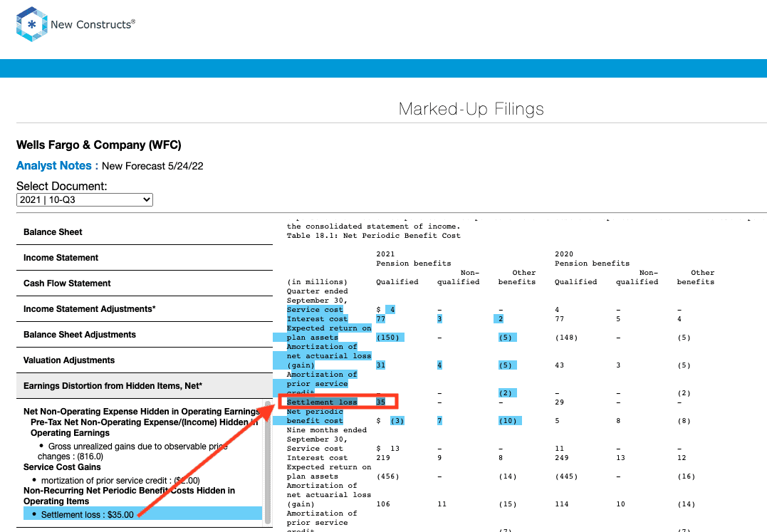Click the 'Nine months ended September 30,' row label
This screenshot has height=532, width=767.
pos(326,434)
